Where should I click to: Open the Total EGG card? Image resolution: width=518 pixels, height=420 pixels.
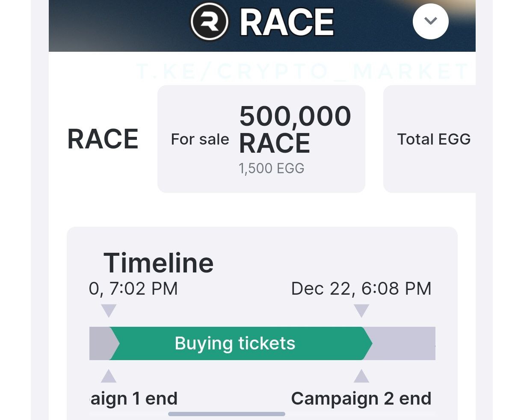point(429,139)
